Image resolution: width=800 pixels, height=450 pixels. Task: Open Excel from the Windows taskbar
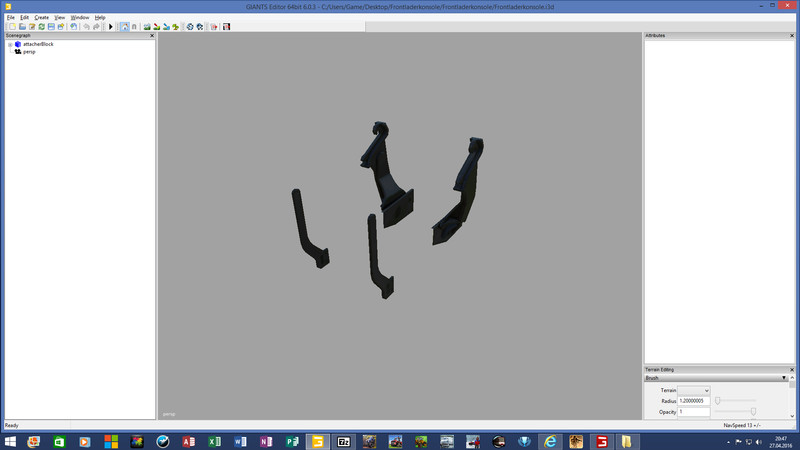pyautogui.click(x=214, y=441)
